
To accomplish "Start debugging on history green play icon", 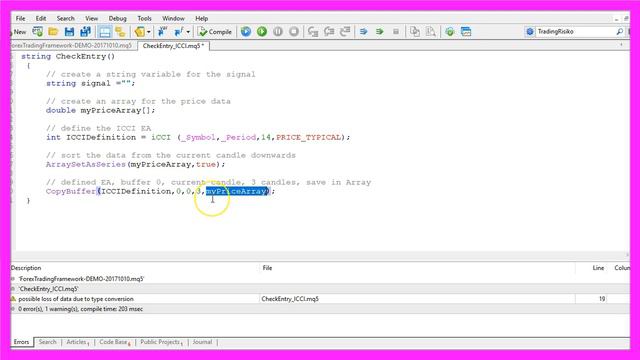I will click(262, 31).
